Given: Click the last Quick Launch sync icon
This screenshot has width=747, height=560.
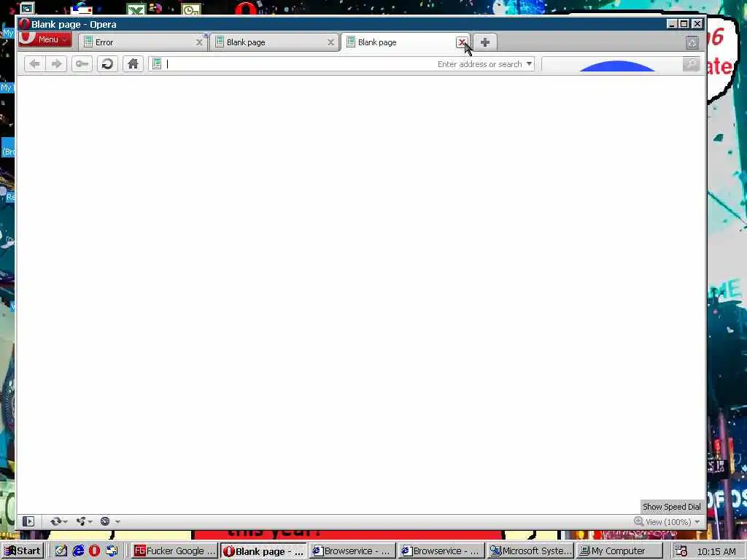Looking at the screenshot, I should pos(112,551).
